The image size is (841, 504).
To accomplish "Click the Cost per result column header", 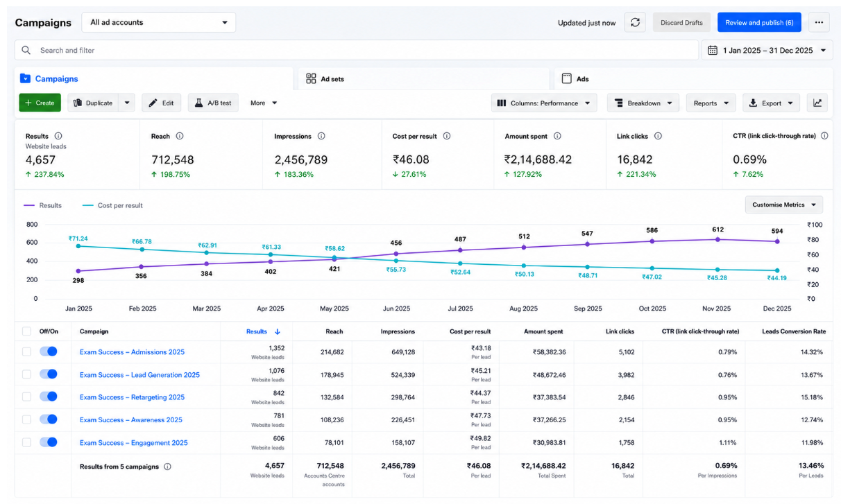I will tap(470, 331).
